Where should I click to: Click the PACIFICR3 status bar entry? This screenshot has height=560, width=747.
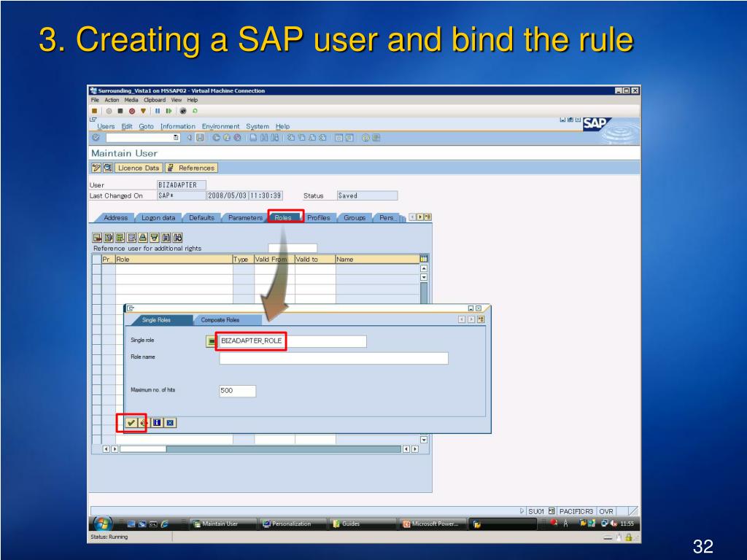pos(576,511)
